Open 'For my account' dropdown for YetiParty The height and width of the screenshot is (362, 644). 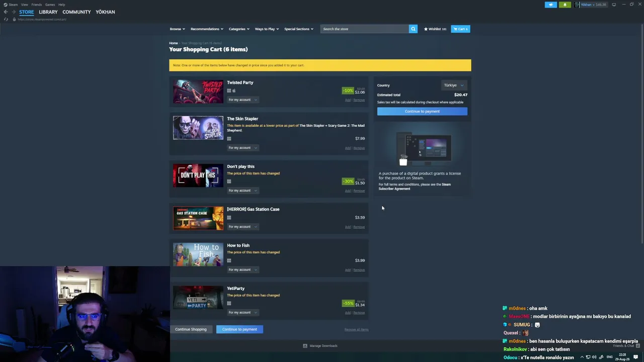243,312
